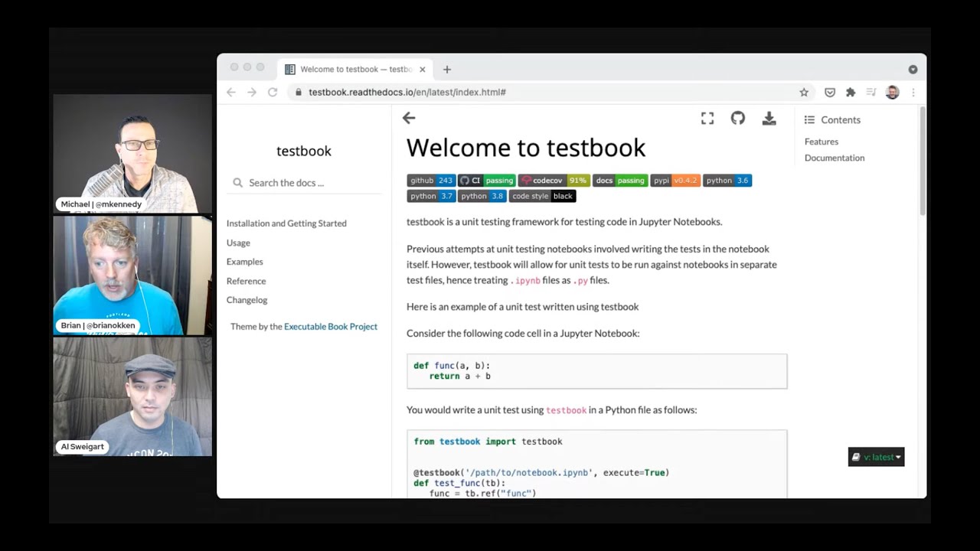Click the browser back arrow

pyautogui.click(x=231, y=92)
